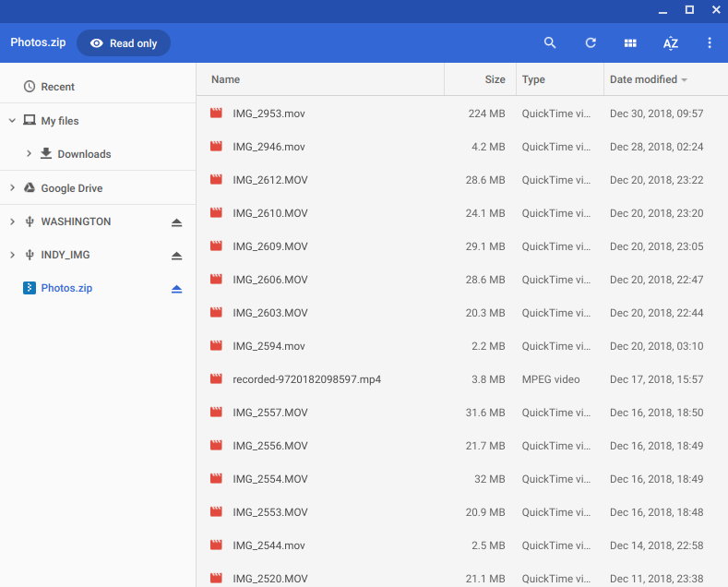Select the file IMG_2612.MOV
The width and height of the screenshot is (728, 587).
point(462,180)
